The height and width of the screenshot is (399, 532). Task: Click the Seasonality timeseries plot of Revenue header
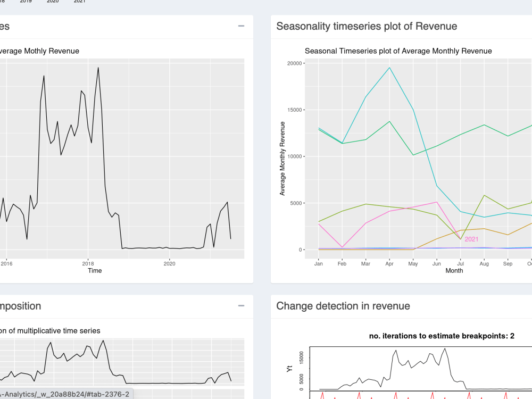367,26
